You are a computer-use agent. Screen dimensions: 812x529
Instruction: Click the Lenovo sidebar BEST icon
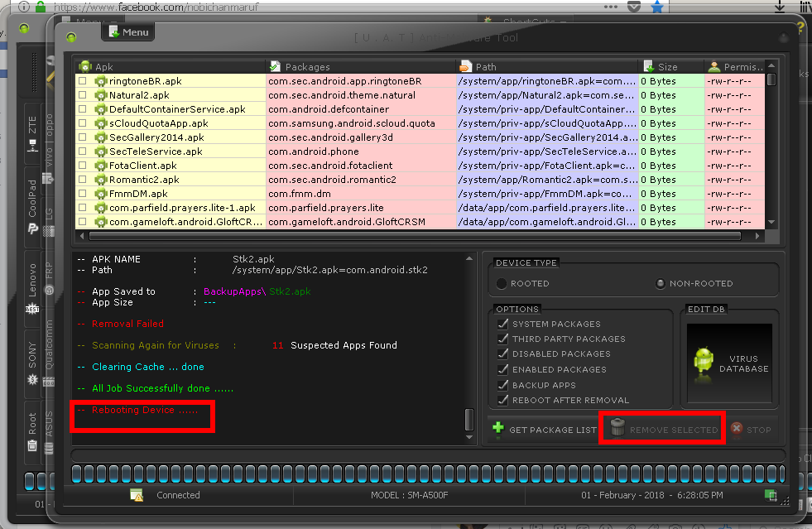(32, 309)
